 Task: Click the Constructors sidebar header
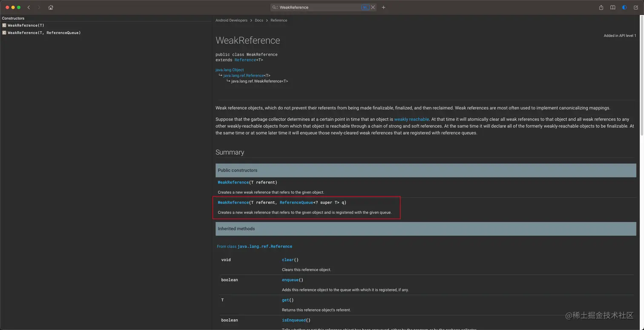click(x=13, y=18)
